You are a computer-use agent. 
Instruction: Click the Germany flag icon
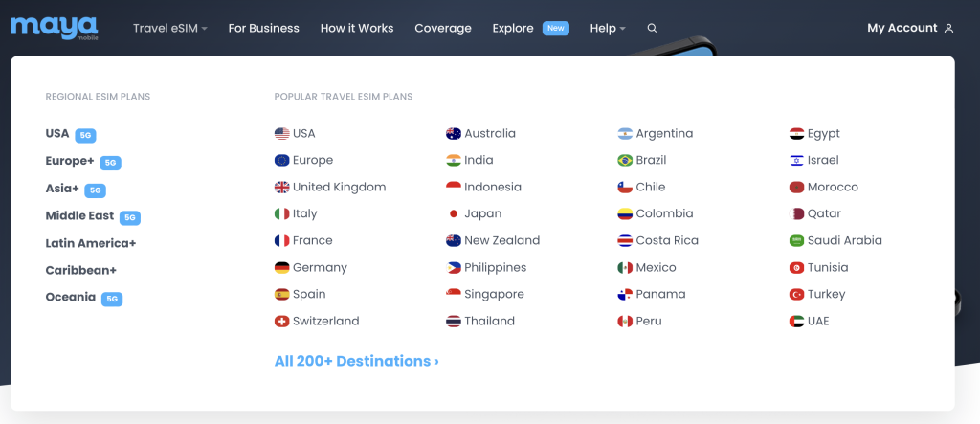coord(282,268)
